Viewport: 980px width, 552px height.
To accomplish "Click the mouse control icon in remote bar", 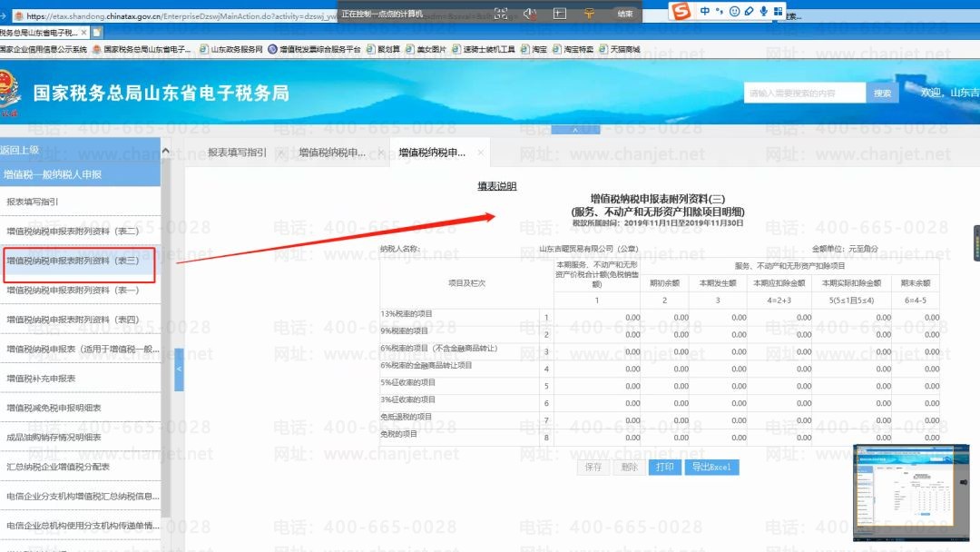I will pos(530,13).
